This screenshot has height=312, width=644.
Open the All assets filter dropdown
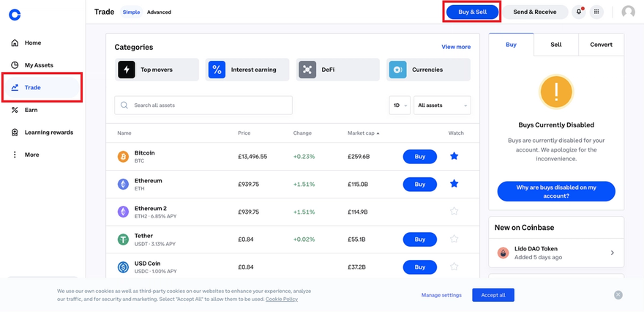tap(442, 105)
